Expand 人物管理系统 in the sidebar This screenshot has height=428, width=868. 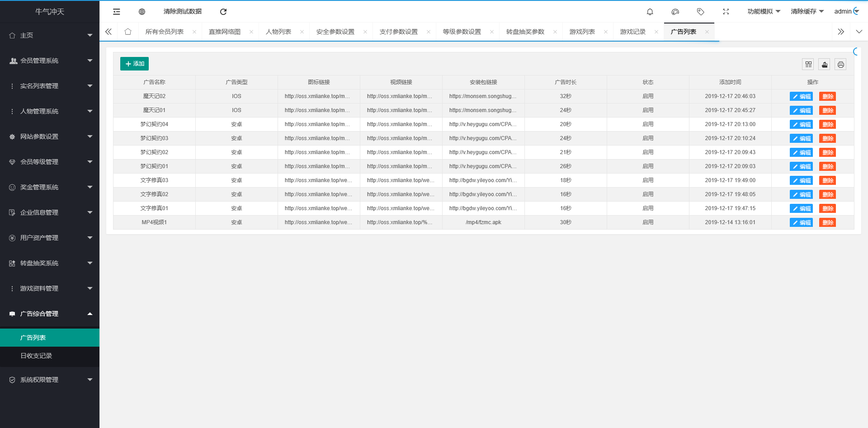[50, 111]
